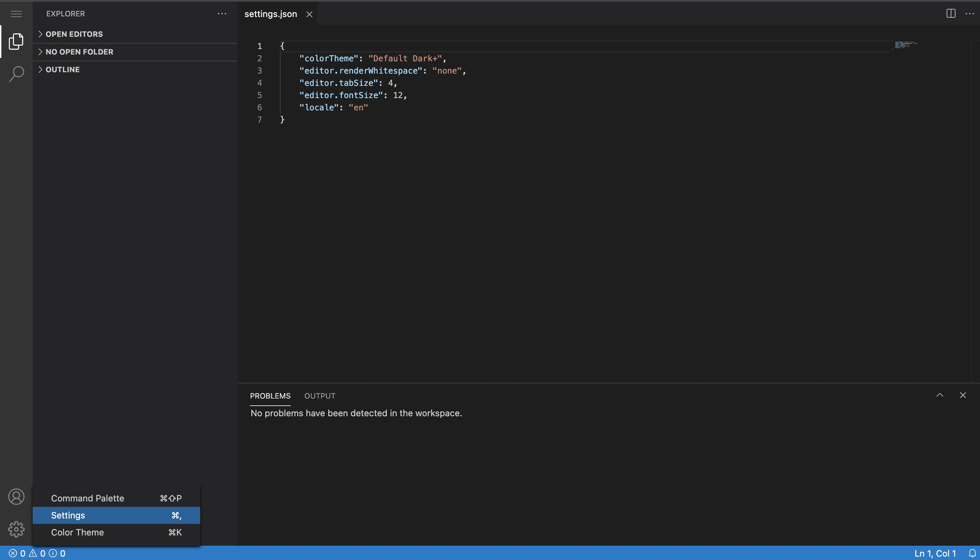Expand the OUTLINE section
The width and height of the screenshot is (980, 560).
point(135,69)
